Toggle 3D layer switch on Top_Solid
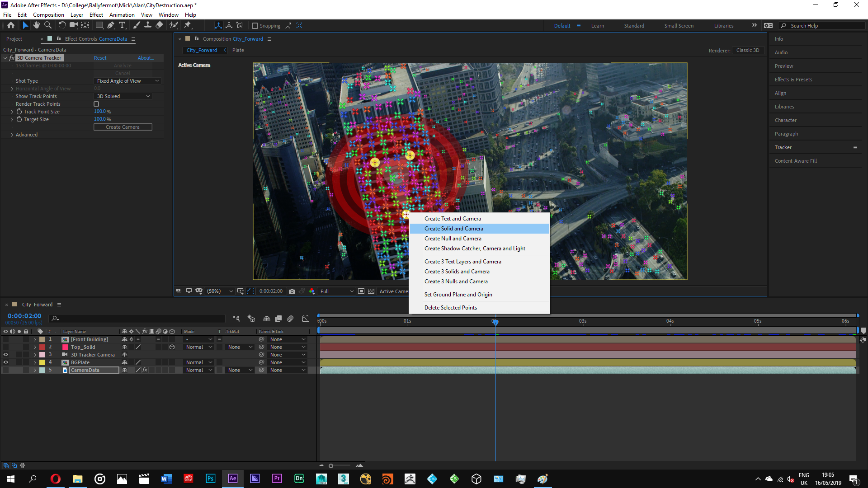The width and height of the screenshot is (868, 488). 172,347
